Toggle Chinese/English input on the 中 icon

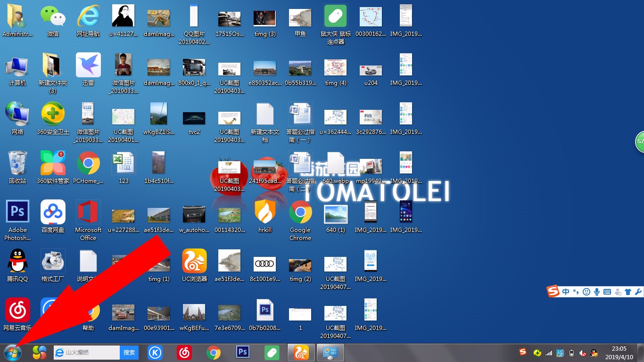[566, 291]
